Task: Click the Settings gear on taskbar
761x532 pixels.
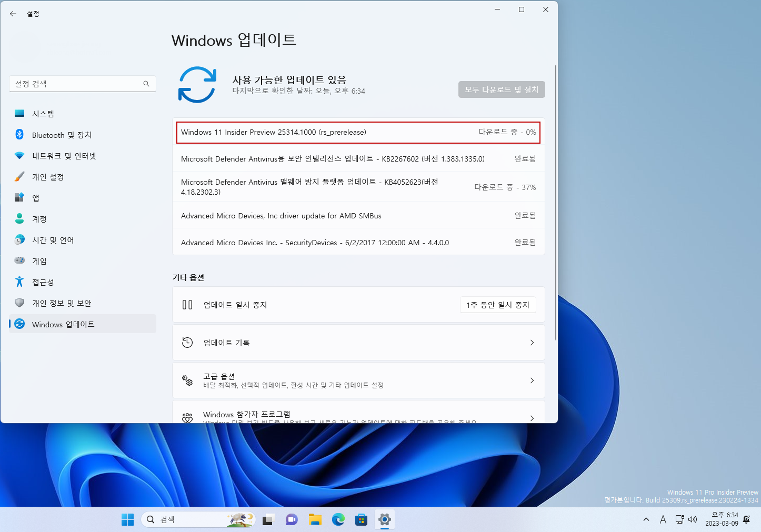Action: 385,519
